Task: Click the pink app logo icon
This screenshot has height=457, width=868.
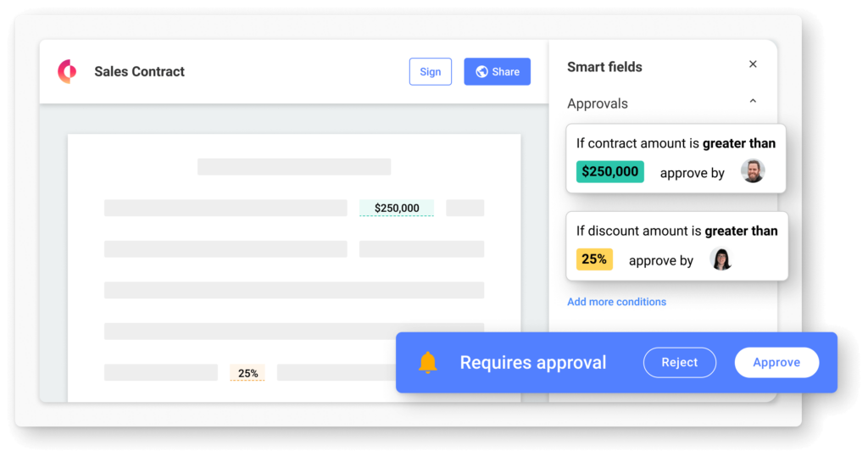Action: point(67,71)
